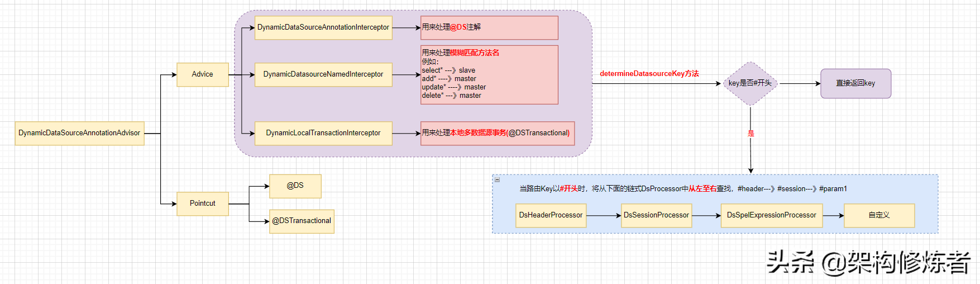
Task: Select the @DSTransactional pointcut box
Action: click(x=302, y=221)
